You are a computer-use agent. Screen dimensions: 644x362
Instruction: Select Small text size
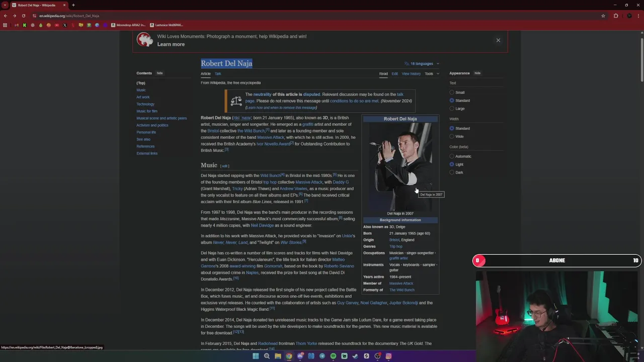(452, 93)
